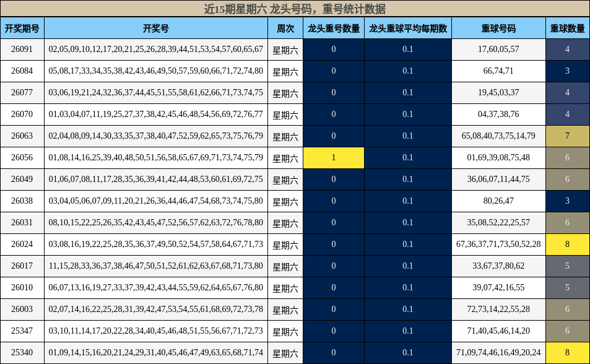
Task: Click the 重球数量 value 7 for 26063
Action: [566, 136]
